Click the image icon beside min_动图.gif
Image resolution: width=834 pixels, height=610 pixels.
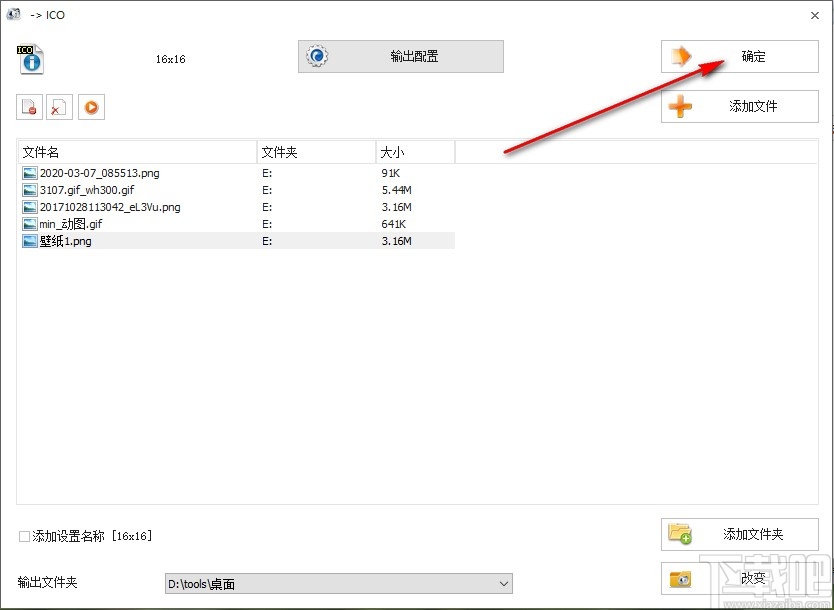point(30,224)
